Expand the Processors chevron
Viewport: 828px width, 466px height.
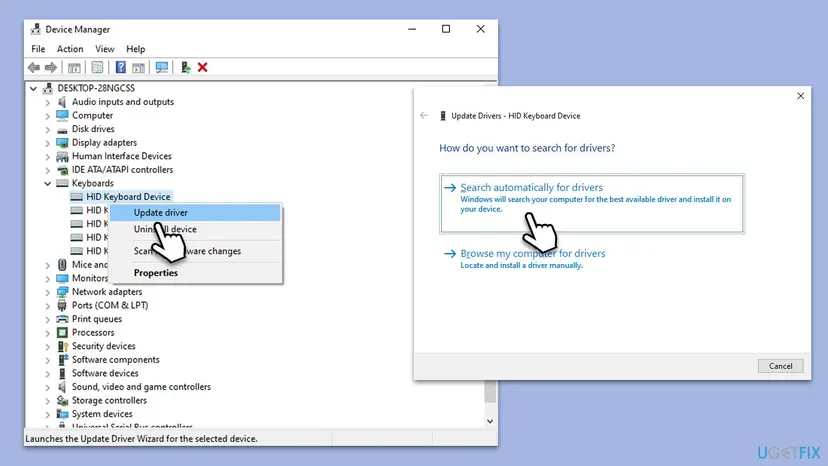coord(48,333)
